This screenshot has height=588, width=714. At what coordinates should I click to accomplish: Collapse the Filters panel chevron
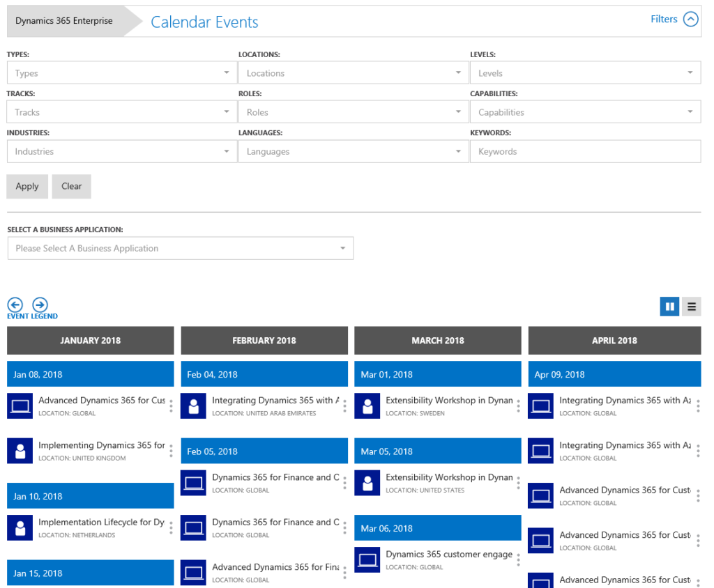pos(690,20)
